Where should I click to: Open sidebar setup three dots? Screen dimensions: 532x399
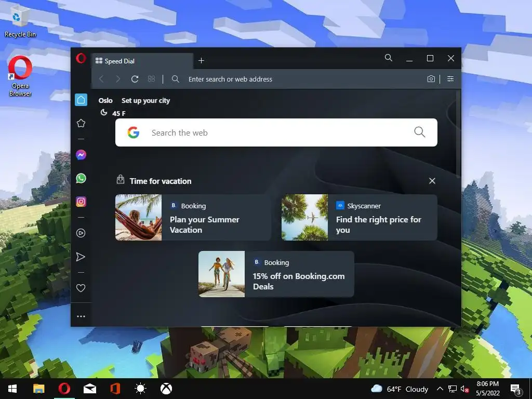click(81, 316)
